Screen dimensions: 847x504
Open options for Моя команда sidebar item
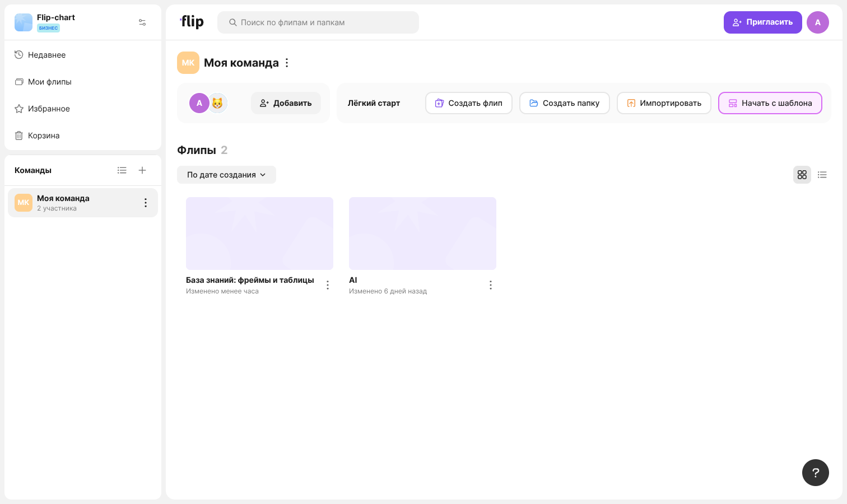[x=146, y=203]
